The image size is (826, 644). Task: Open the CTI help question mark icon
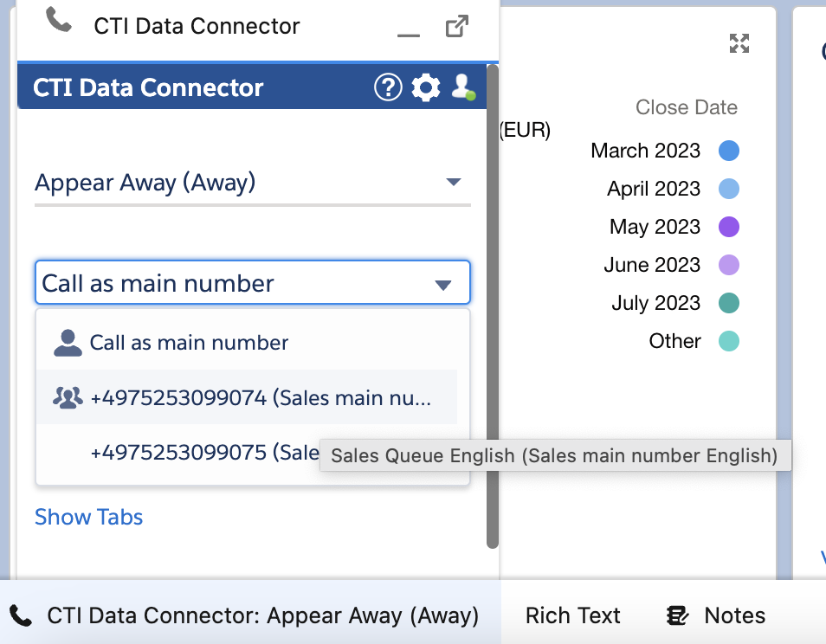point(388,87)
